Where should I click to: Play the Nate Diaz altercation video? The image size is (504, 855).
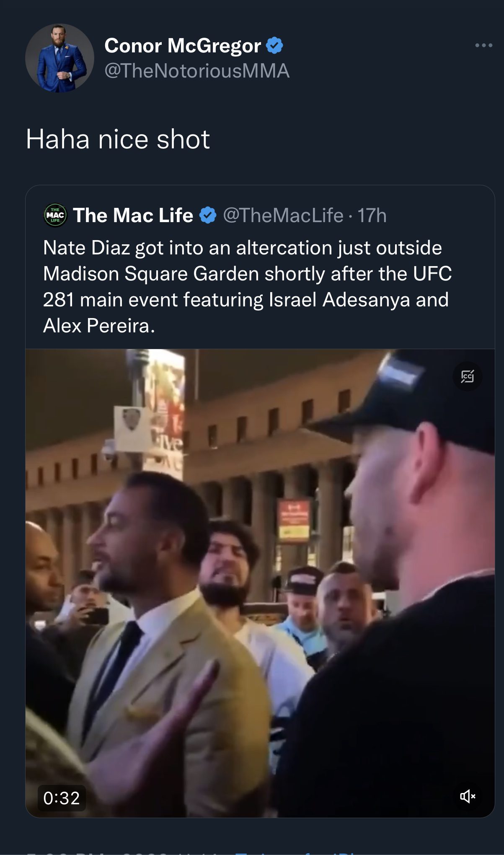pyautogui.click(x=260, y=583)
